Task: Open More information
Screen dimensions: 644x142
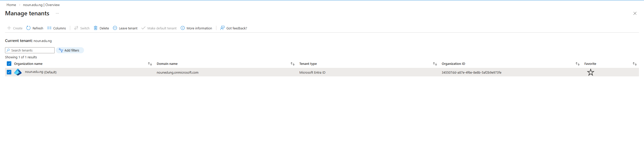Action: pos(196,28)
